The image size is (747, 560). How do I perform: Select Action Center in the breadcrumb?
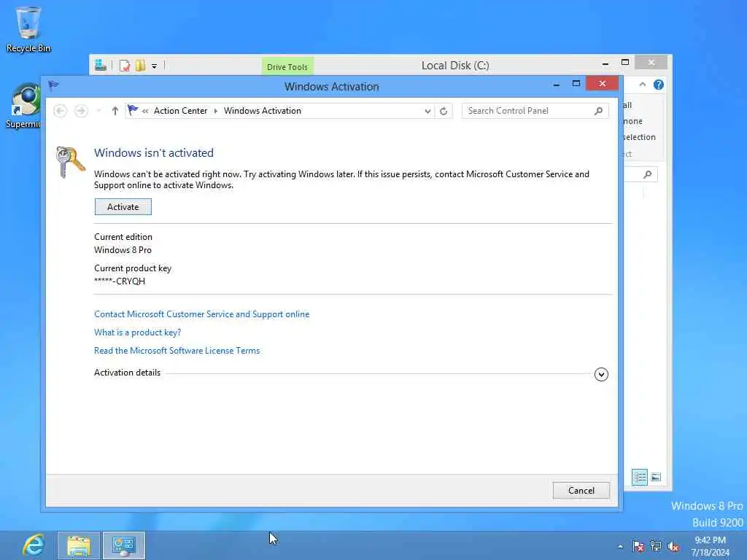181,111
